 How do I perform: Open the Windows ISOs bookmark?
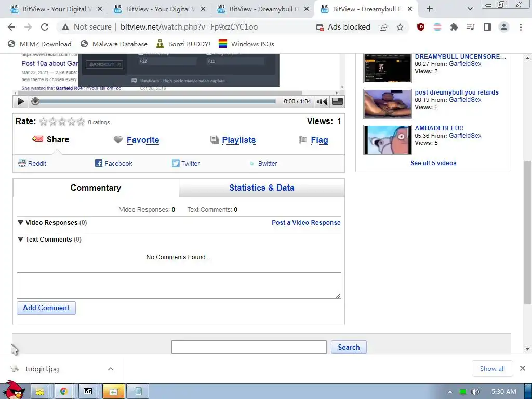tap(246, 44)
